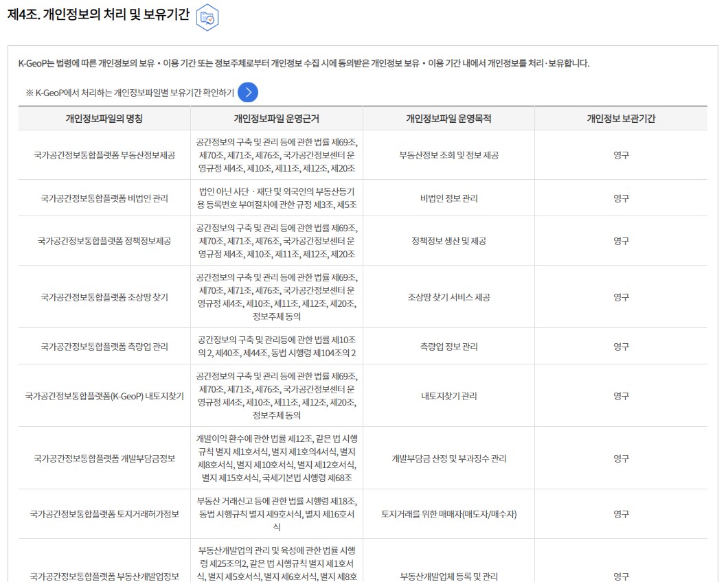Click the 조상땅 찾기 file name cell
Viewport: 728px width, 582px height.
(x=104, y=297)
